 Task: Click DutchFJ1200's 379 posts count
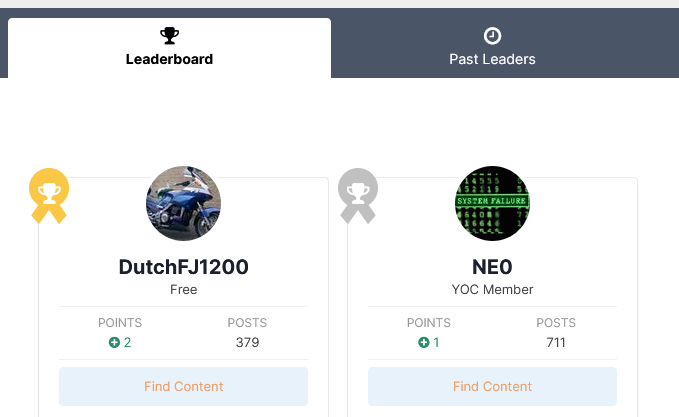(247, 342)
